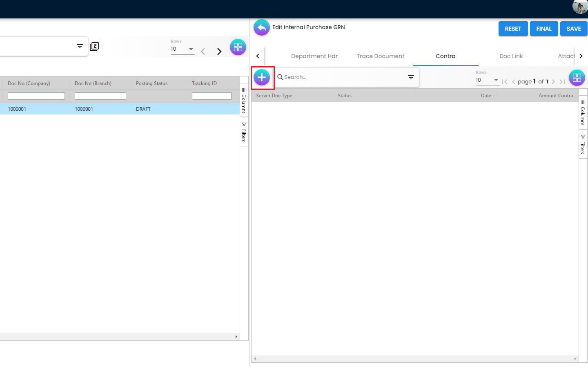Open grid layout icon in left listing

(x=238, y=47)
